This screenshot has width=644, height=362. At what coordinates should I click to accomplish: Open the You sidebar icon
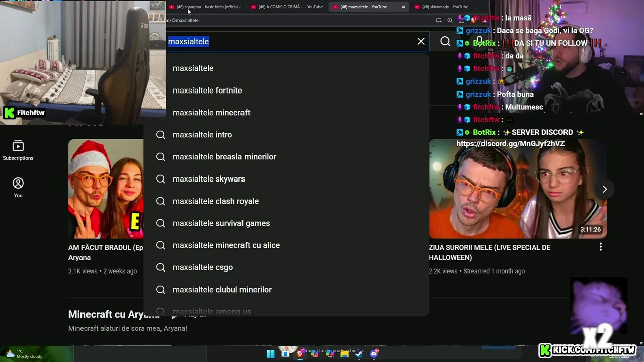click(18, 188)
